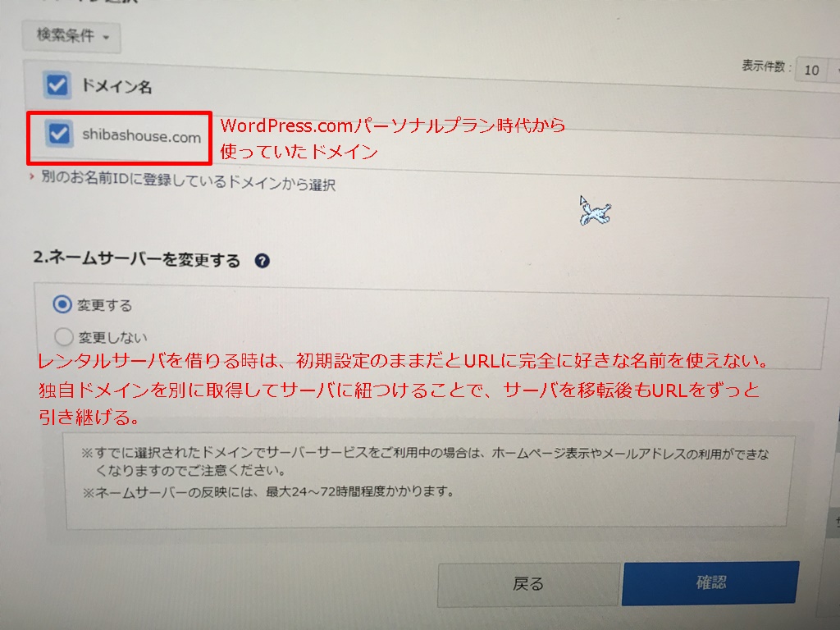Click the red WordPress.com annotation text

[x=392, y=138]
